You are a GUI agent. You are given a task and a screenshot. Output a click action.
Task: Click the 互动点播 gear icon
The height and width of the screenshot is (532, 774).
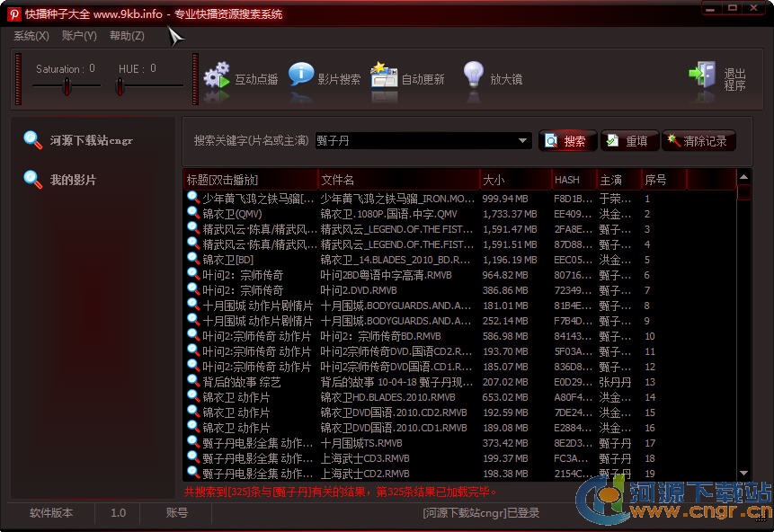pos(217,77)
